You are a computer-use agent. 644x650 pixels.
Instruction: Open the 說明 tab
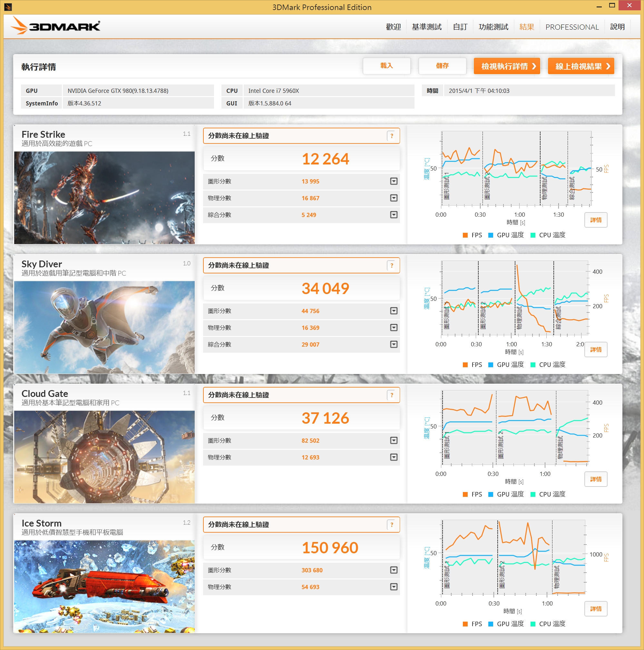[x=617, y=27]
